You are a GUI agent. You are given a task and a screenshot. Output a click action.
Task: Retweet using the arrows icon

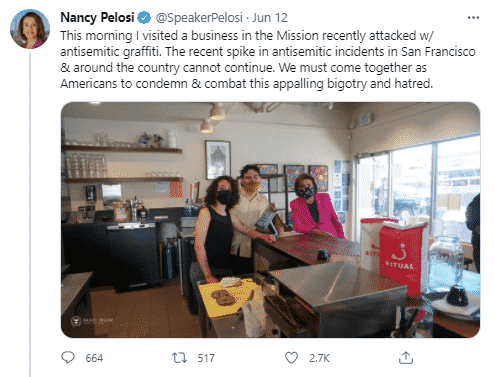click(x=179, y=358)
